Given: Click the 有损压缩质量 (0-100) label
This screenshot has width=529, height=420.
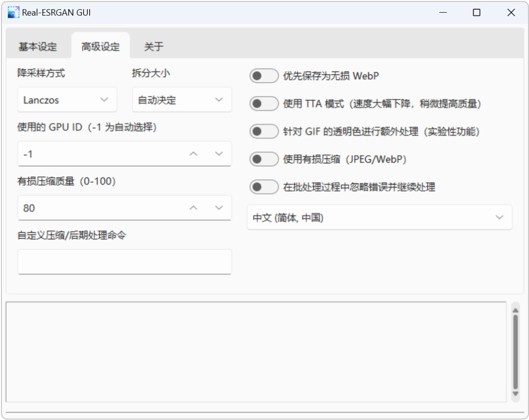Looking at the screenshot, I should click(67, 181).
